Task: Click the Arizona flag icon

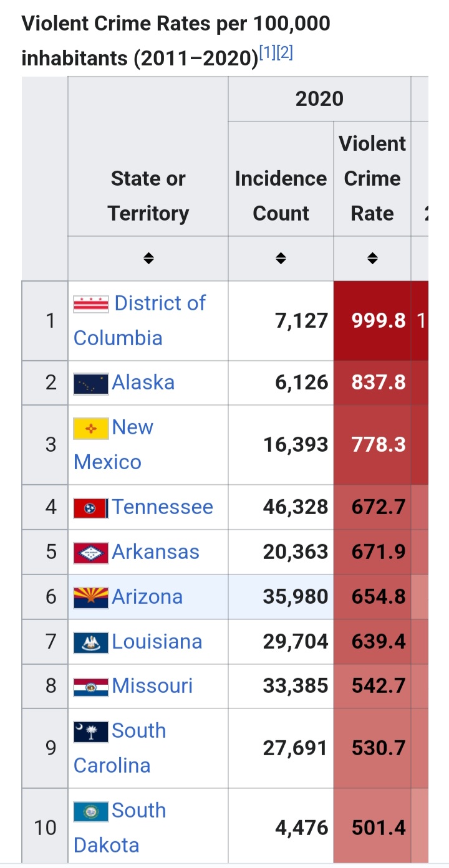Action: pos(92,596)
